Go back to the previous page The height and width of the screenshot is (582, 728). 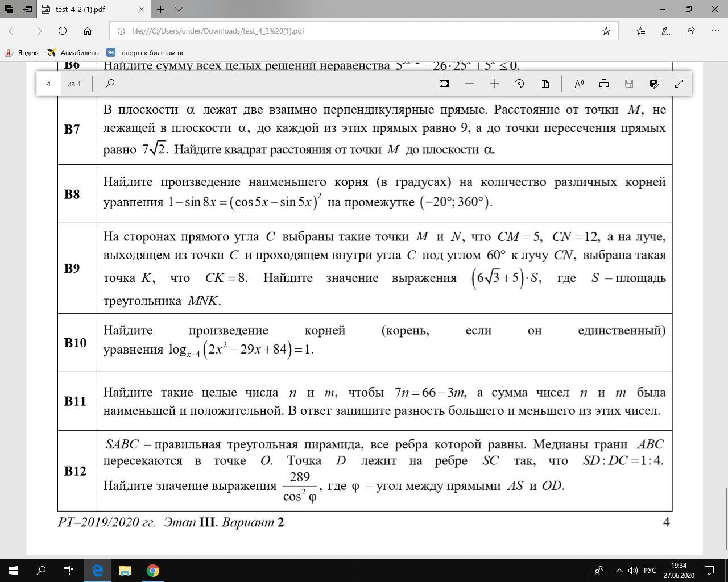pos(13,31)
